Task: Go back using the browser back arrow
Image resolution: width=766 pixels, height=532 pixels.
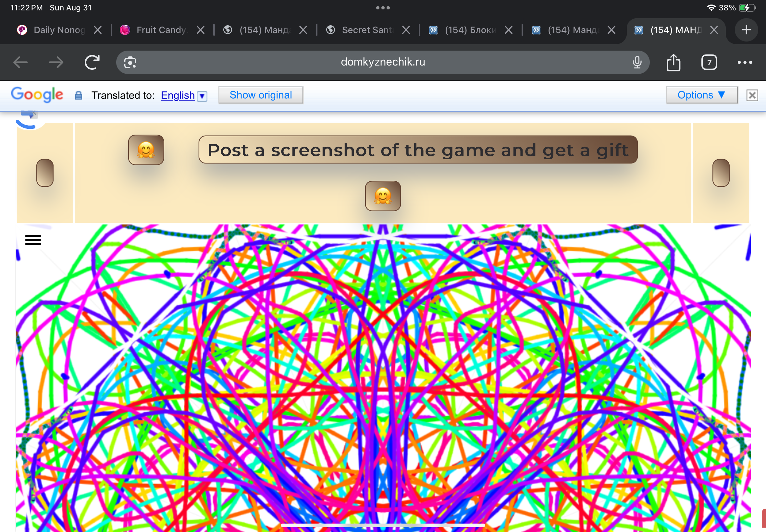Action: click(20, 62)
